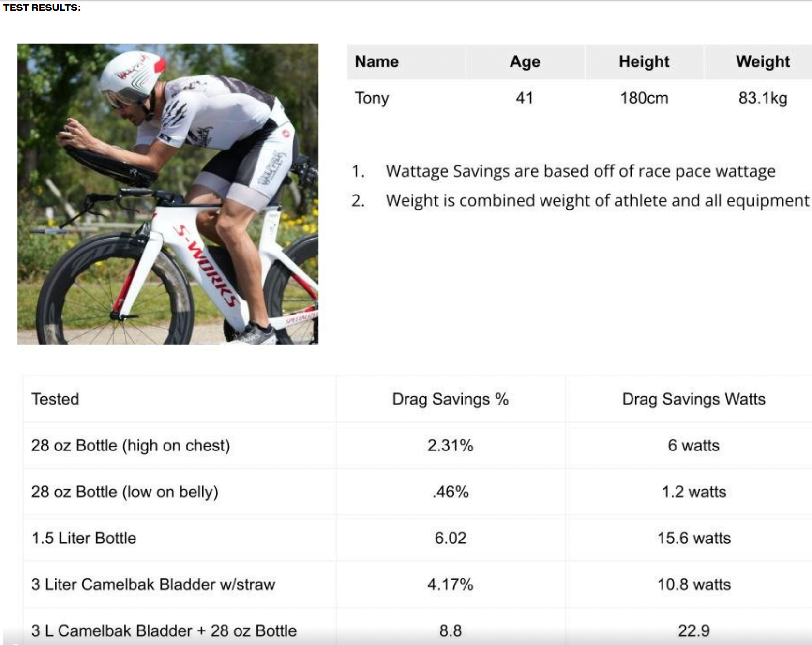Click the 3 Liter Camelbak Bladder w/straw row
Image resolution: width=812 pixels, height=645 pixels.
pos(417,585)
